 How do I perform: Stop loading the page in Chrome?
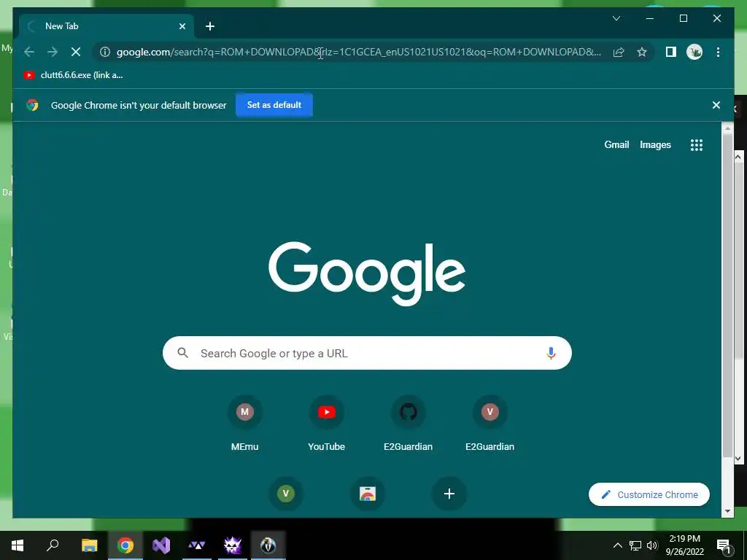click(x=76, y=52)
